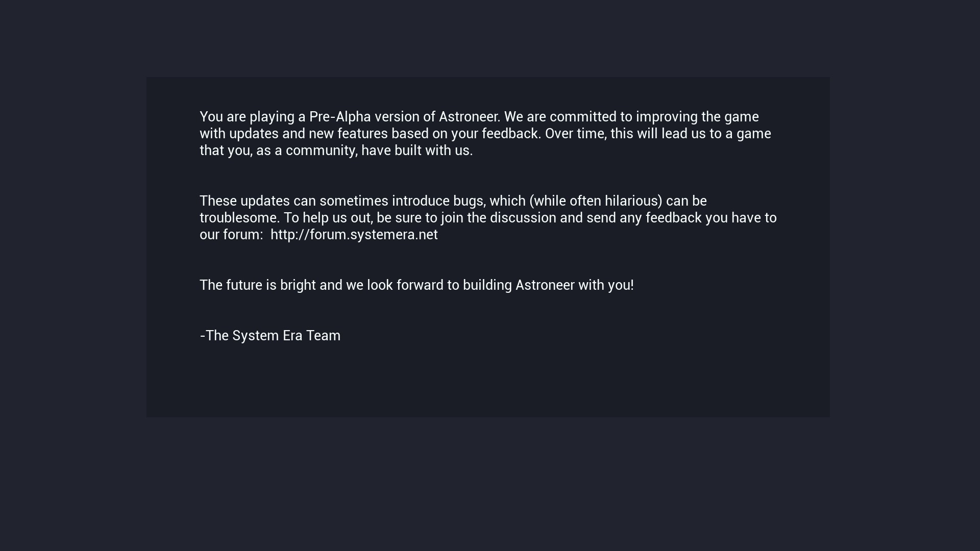Click the word "committed"

[583, 117]
